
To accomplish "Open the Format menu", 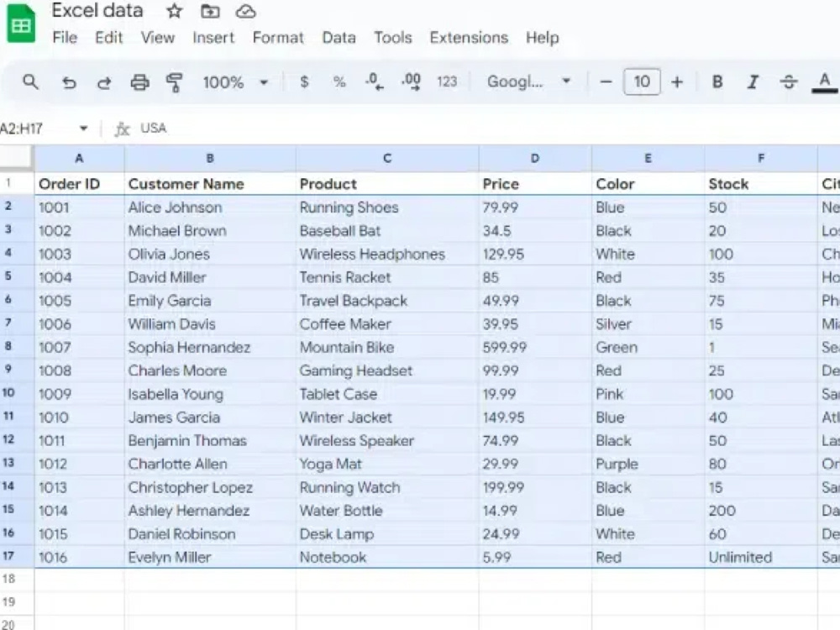I will tap(278, 38).
